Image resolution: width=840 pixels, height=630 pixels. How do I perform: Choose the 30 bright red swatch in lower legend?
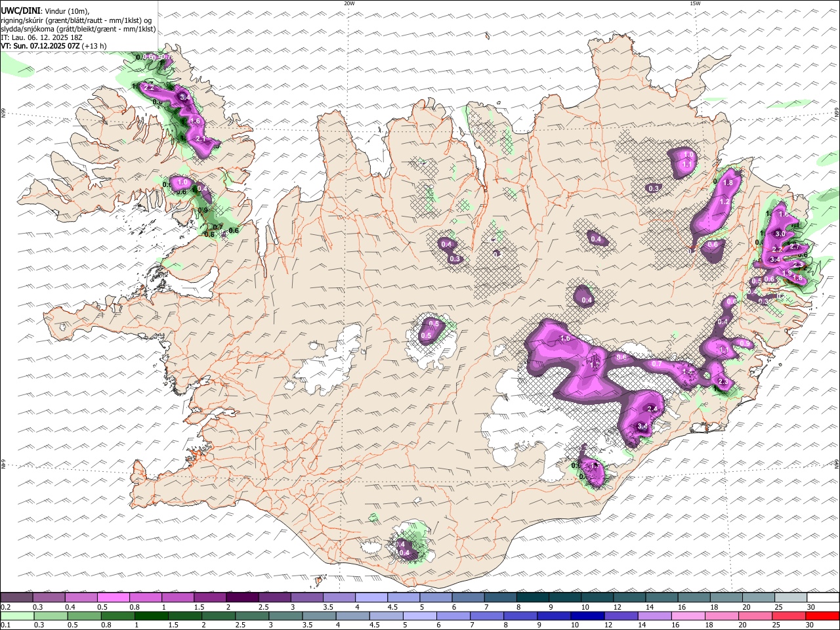822,616
